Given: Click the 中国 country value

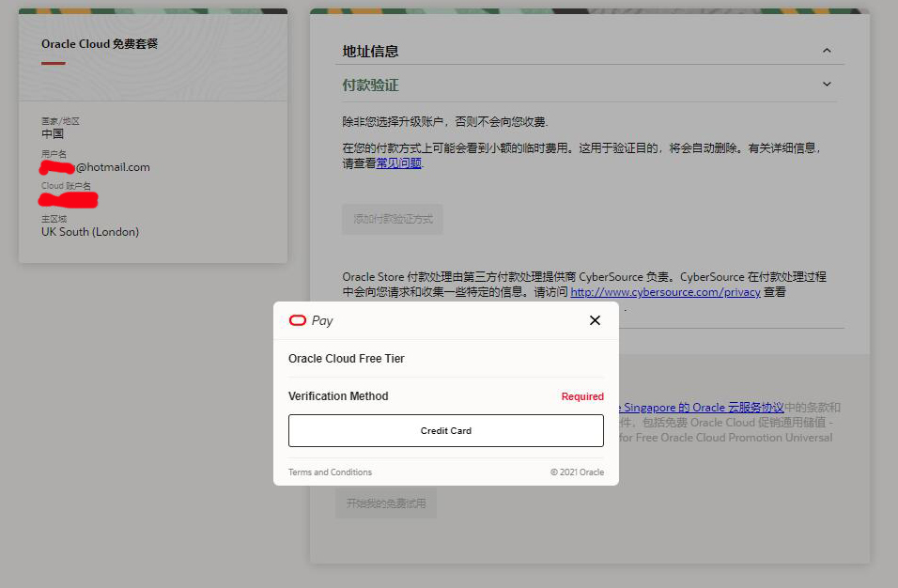Looking at the screenshot, I should 52,134.
